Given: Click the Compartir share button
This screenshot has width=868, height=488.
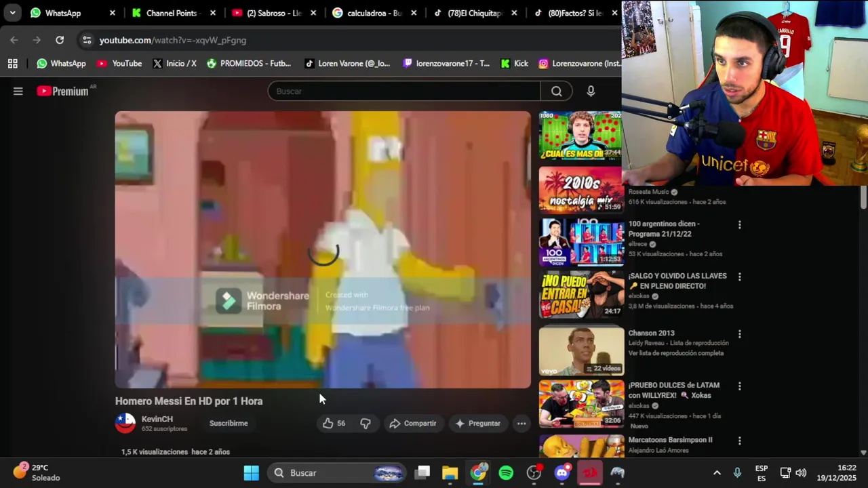Looking at the screenshot, I should [413, 423].
